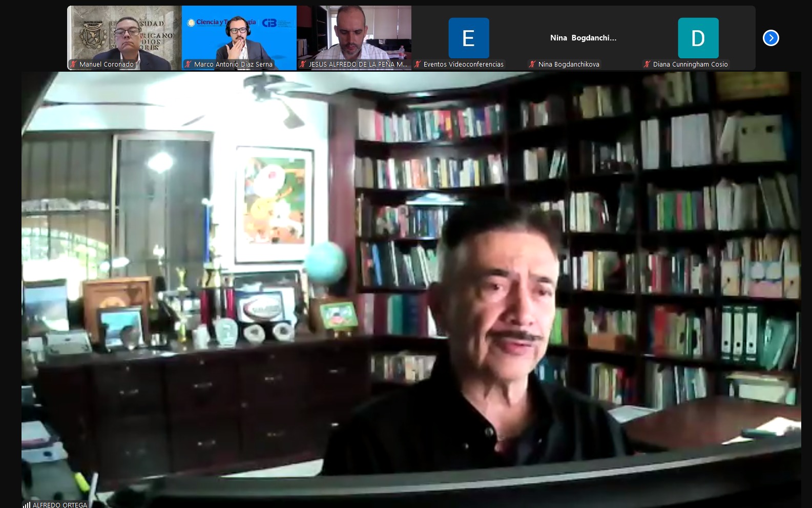
Task: Select Jesus Alfredo de la Peña's video thumbnail
Action: pyautogui.click(x=354, y=35)
